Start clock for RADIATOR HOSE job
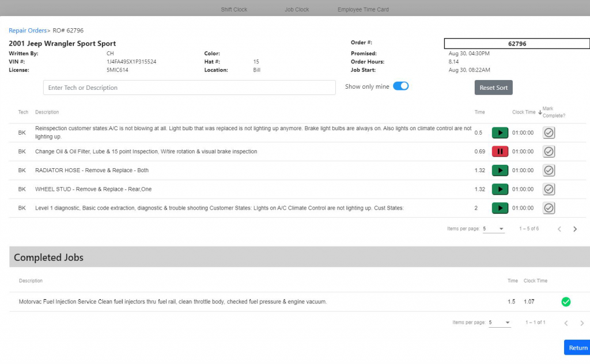This screenshot has width=590, height=364. (x=500, y=170)
